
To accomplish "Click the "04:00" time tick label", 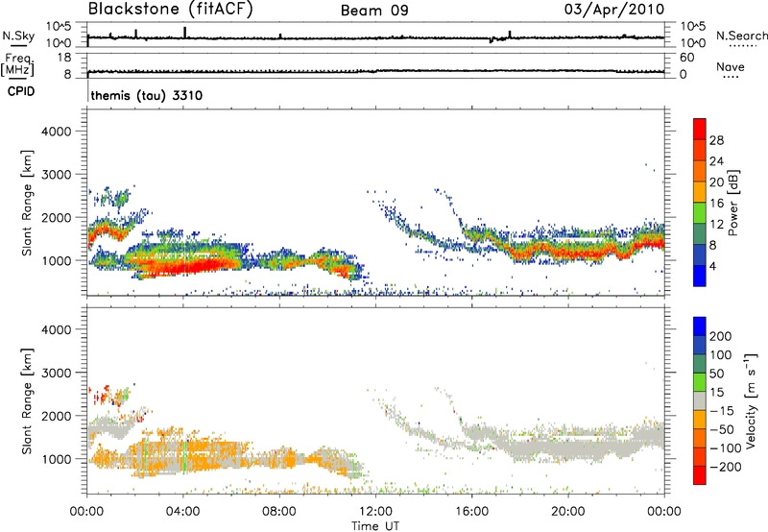I will coord(182,512).
